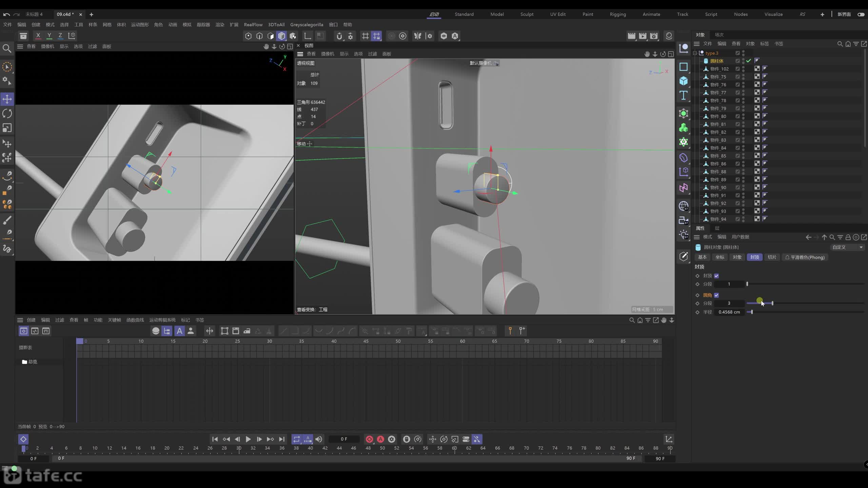Click the 半径 0.4568 cm input field
Viewport: 868px width, 488px height.
pyautogui.click(x=729, y=312)
